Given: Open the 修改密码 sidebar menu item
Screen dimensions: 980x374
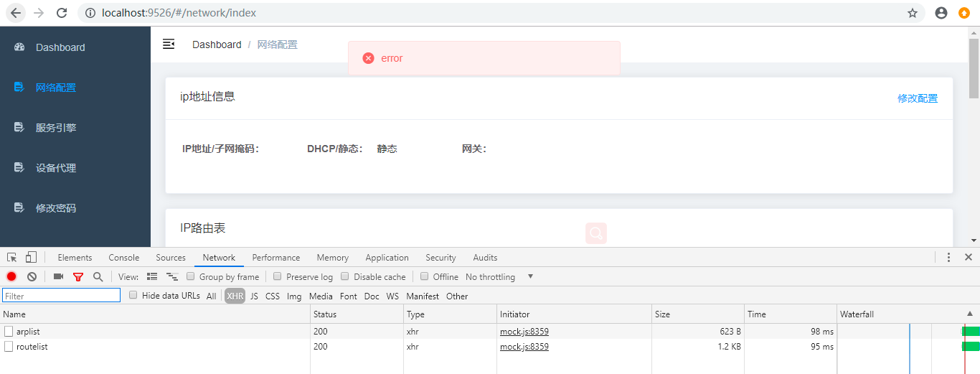Looking at the screenshot, I should click(75, 208).
